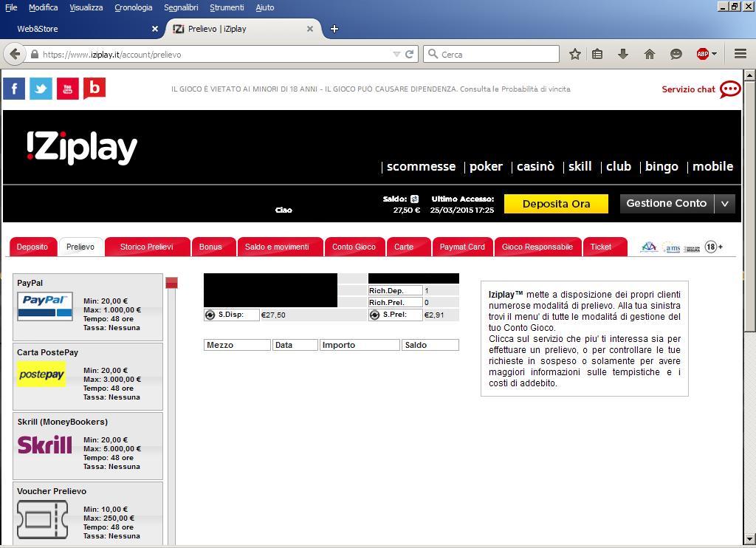Viewport: 756px width, 548px height.
Task: Open the URL history dropdown arrow
Action: click(396, 54)
